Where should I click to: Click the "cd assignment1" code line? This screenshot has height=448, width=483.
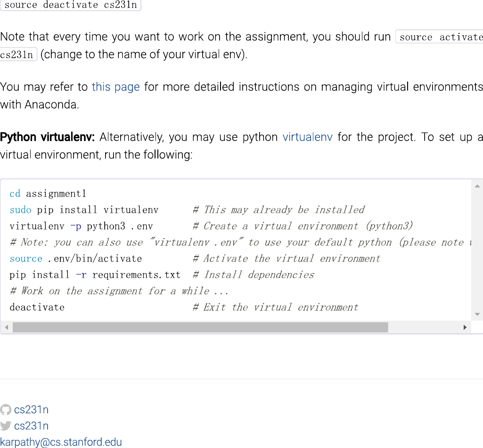tap(48, 194)
